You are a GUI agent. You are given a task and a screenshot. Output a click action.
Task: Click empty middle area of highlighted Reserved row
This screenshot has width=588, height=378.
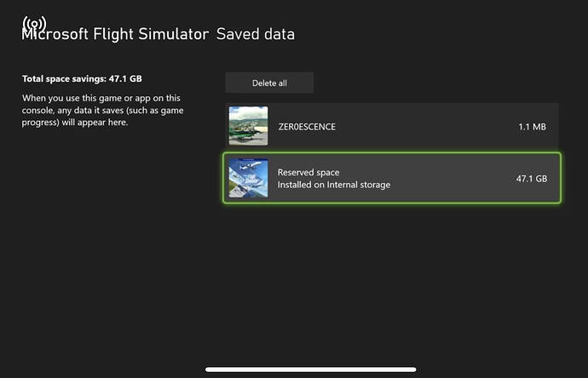452,179
